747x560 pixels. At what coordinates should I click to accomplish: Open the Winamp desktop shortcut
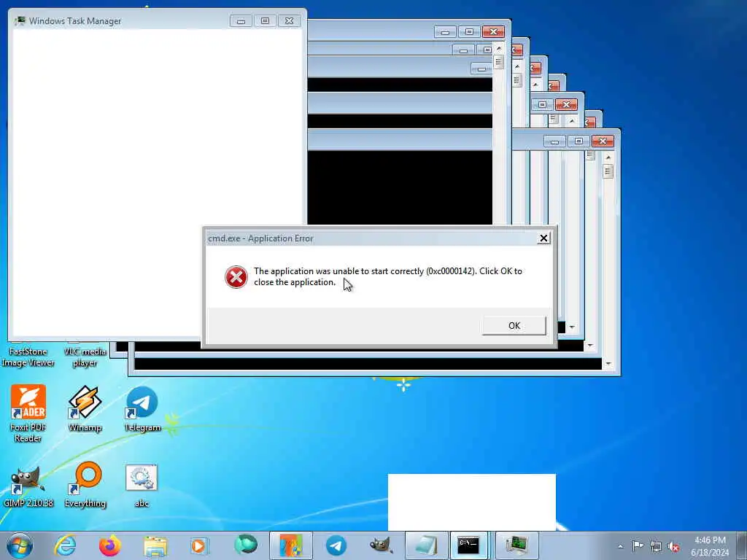pyautogui.click(x=85, y=408)
